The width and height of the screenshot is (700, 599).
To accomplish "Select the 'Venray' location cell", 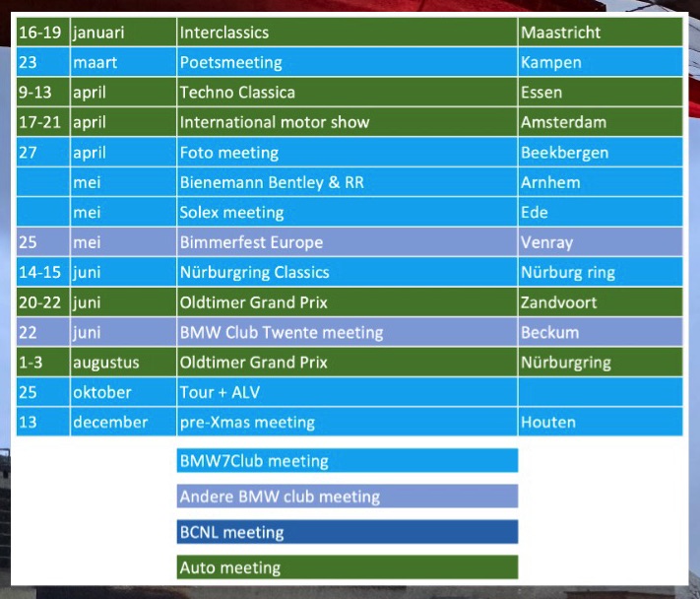I will [x=601, y=242].
